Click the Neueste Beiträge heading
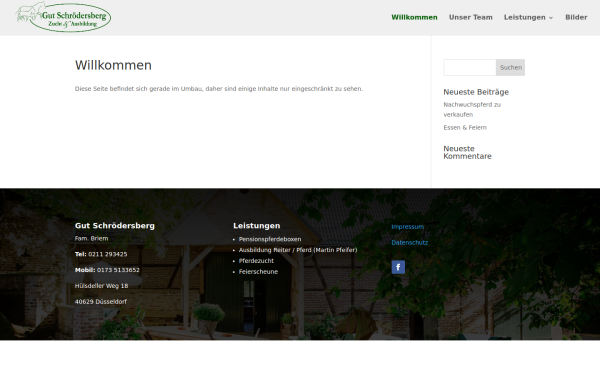This screenshot has height=375, width=600. (476, 92)
